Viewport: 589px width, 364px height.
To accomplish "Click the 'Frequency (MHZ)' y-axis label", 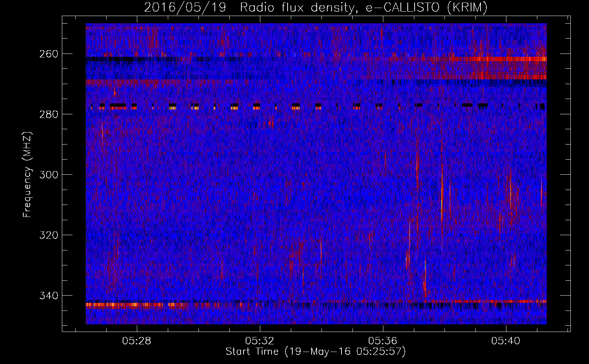I will (27, 174).
